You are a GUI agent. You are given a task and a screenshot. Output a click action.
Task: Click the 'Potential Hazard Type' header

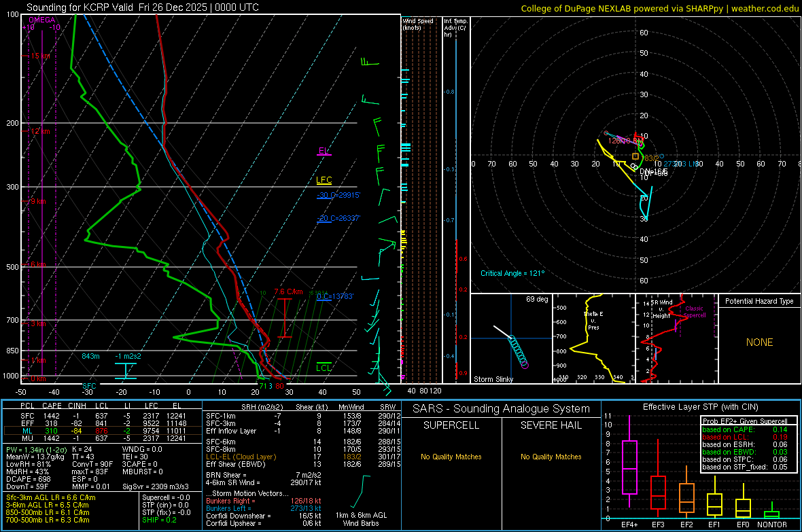[759, 301]
